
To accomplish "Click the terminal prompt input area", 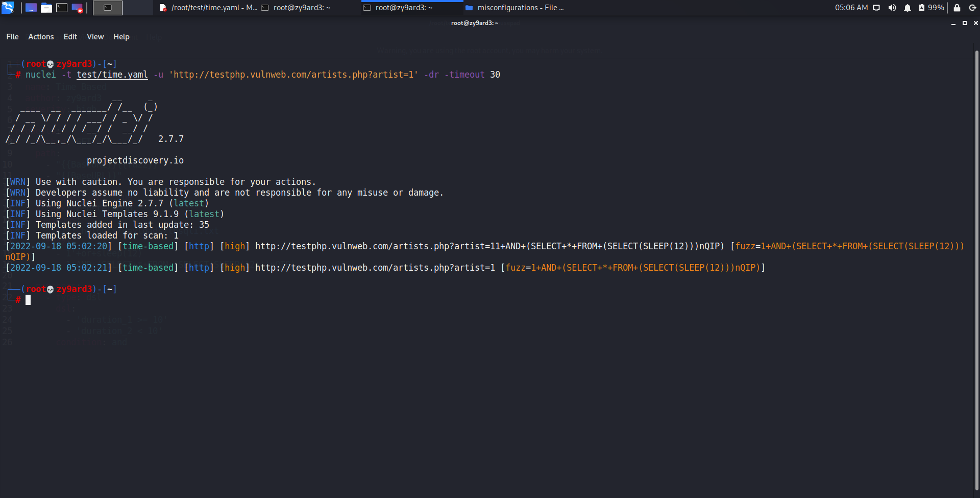I will point(29,300).
